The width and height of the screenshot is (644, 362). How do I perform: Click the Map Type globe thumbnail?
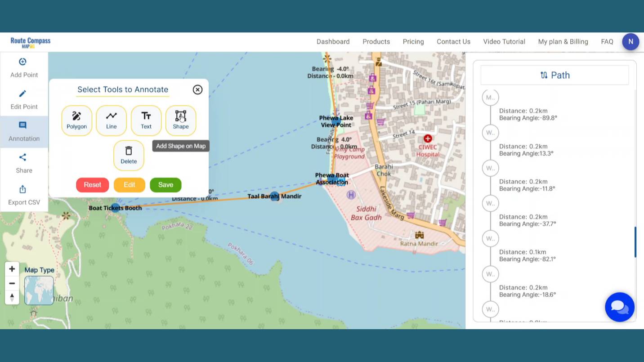coord(39,290)
